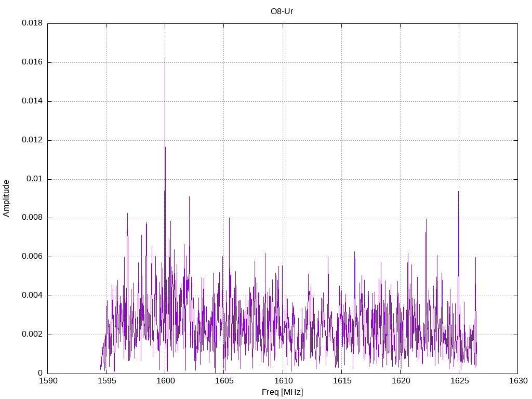
Task: Click the 0.01 y-axis tick label
Action: 35,179
